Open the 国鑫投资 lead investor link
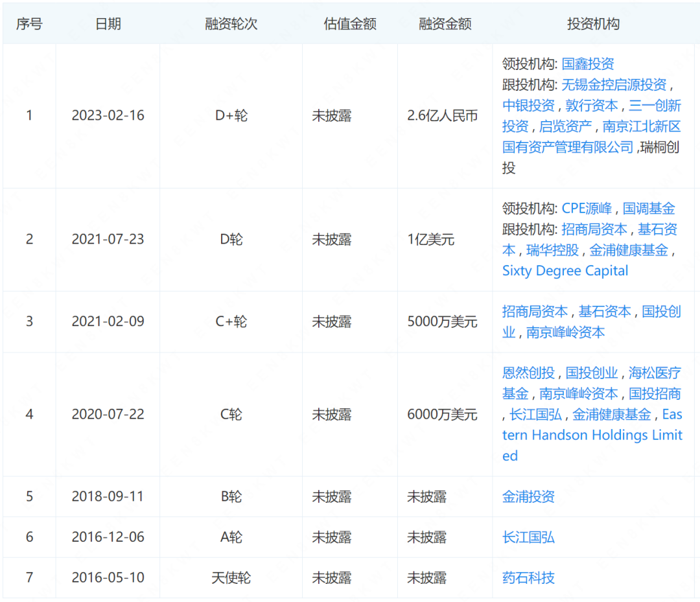 click(587, 64)
